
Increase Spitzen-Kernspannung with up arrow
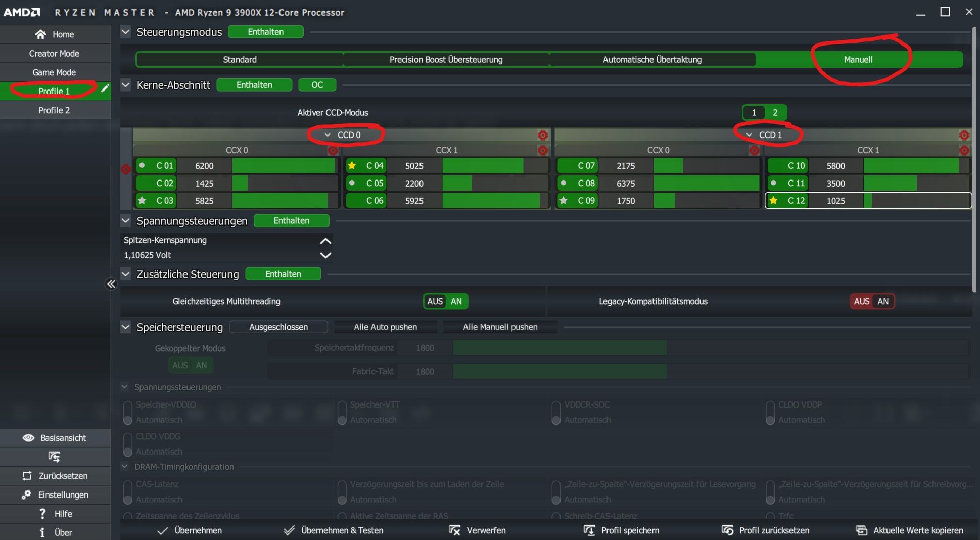coord(325,241)
